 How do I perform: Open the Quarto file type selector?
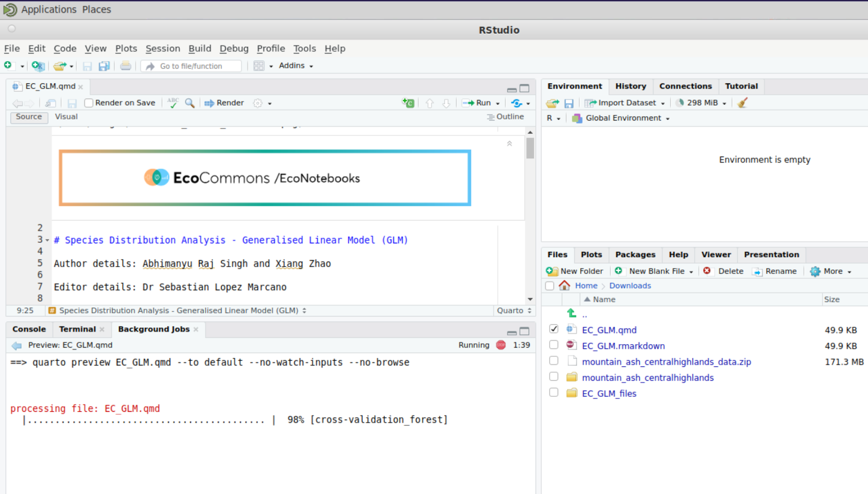tap(514, 311)
